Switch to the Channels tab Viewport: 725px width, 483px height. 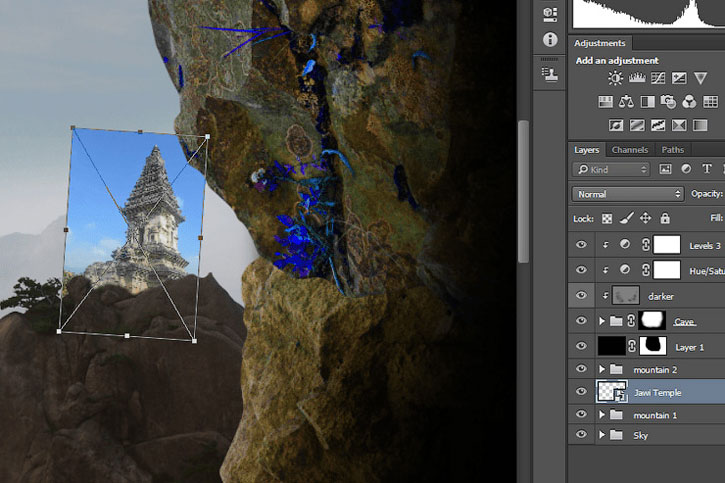[x=629, y=150]
